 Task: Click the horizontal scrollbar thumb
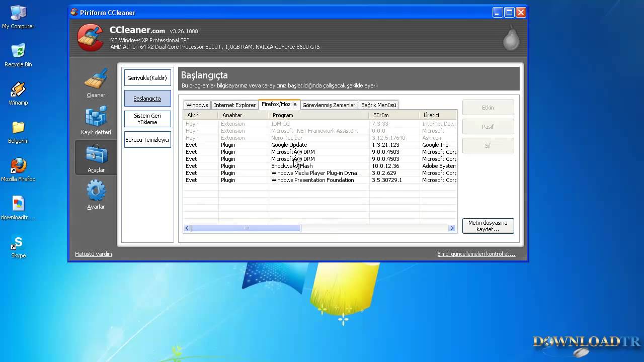tap(246, 228)
